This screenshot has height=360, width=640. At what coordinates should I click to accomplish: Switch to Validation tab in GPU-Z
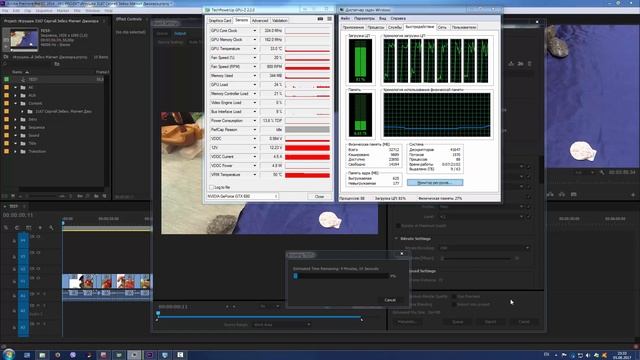pos(280,20)
